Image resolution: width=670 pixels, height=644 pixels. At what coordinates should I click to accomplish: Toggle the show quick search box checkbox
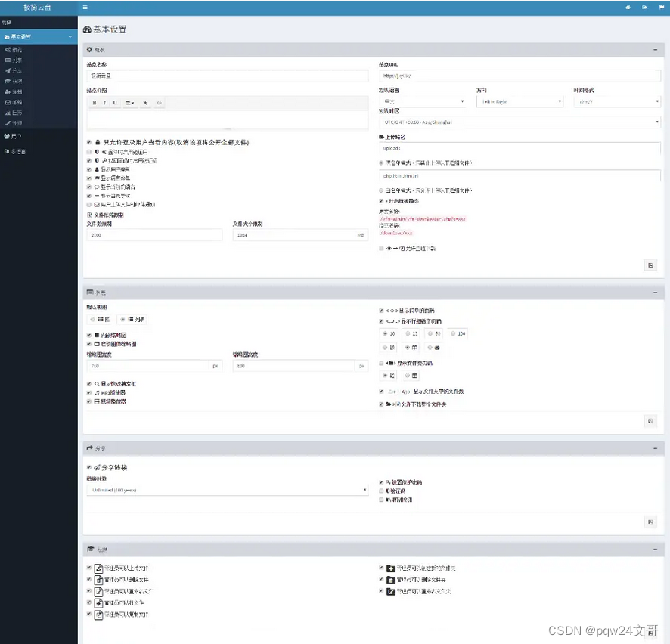[x=89, y=384]
